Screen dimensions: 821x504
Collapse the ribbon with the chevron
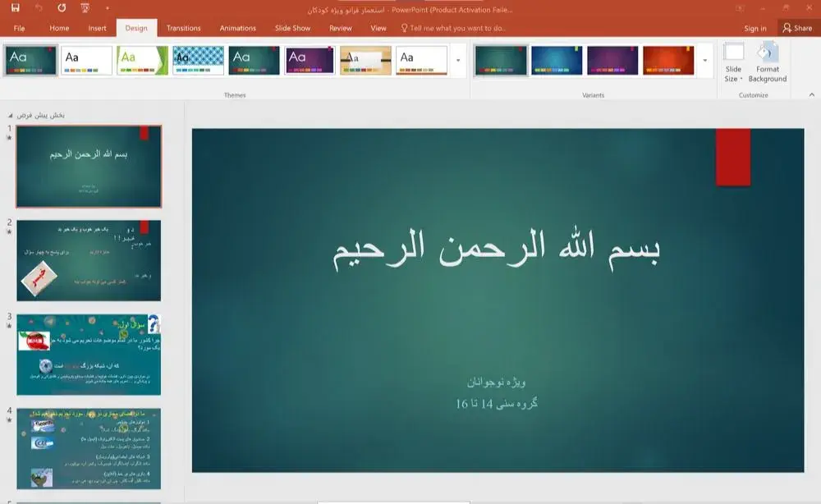(810, 95)
